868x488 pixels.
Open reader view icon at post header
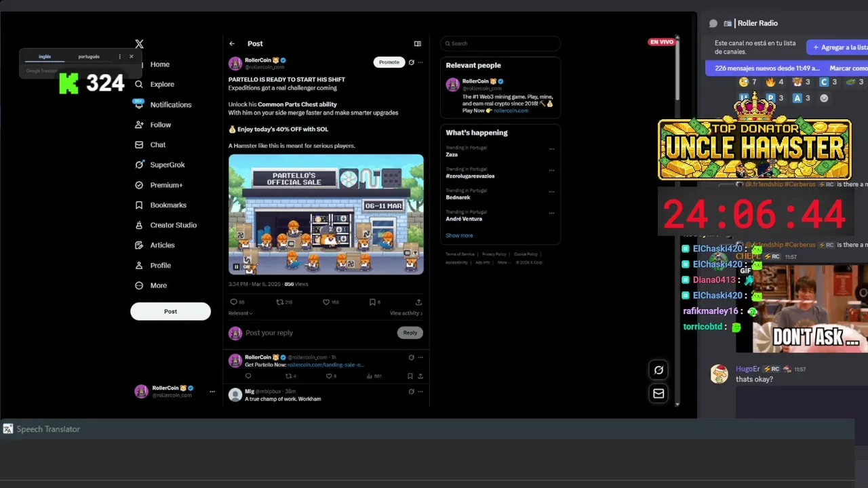pyautogui.click(x=418, y=43)
